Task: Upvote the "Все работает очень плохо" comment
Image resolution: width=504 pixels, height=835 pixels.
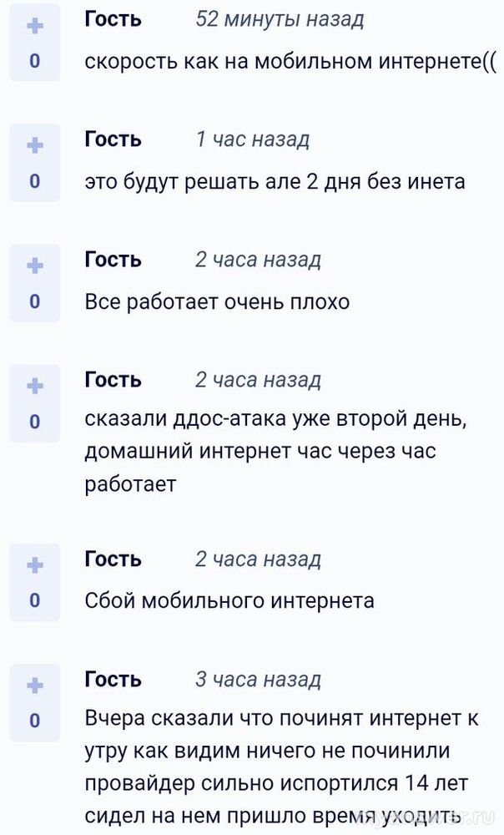Action: coord(34,266)
